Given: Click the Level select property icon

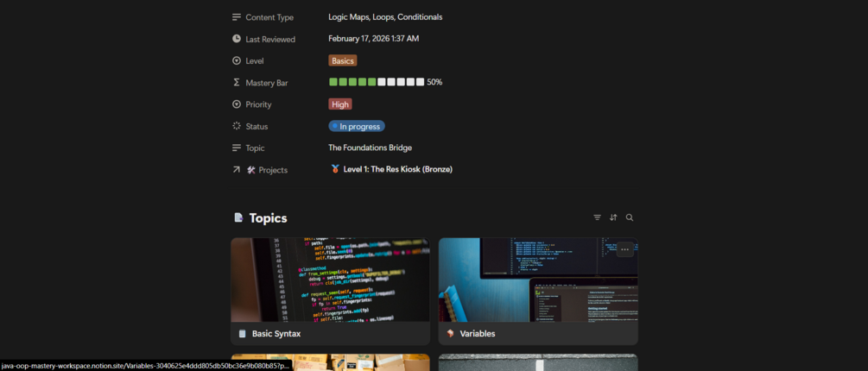Looking at the screenshot, I should pyautogui.click(x=237, y=60).
